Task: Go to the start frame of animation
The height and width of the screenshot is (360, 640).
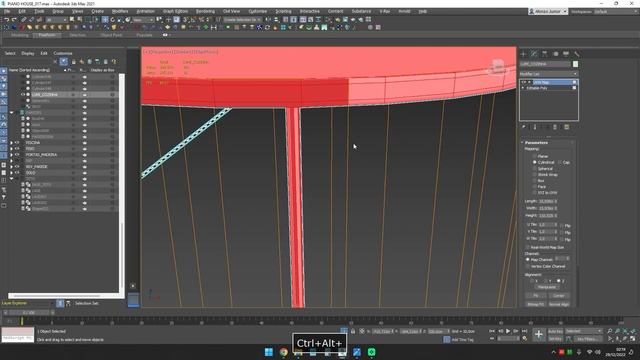Action: click(x=492, y=331)
